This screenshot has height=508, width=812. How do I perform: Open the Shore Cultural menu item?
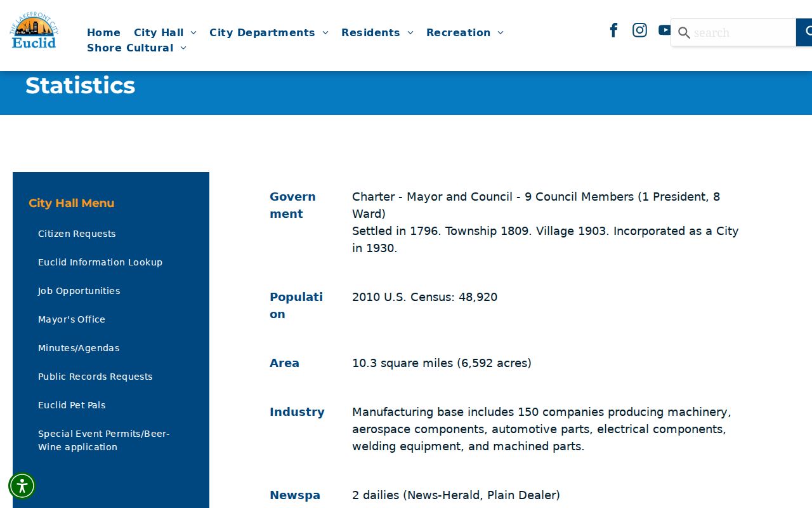(x=130, y=48)
